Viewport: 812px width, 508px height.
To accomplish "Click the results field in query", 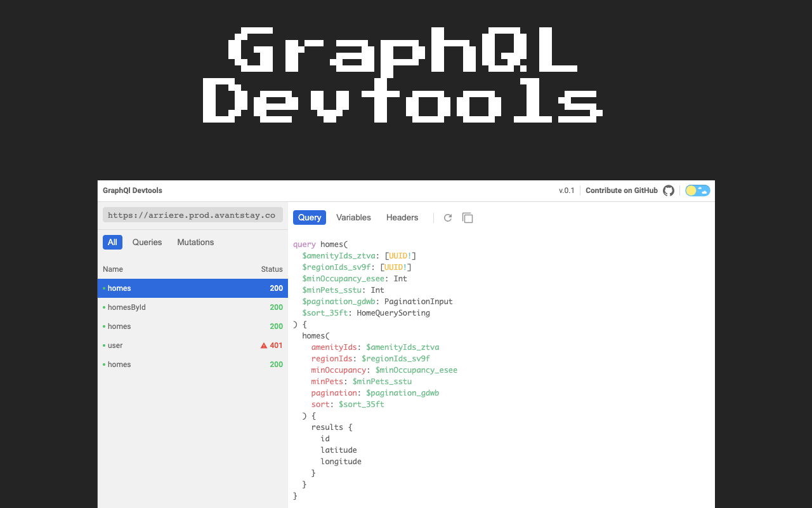I will [x=327, y=427].
